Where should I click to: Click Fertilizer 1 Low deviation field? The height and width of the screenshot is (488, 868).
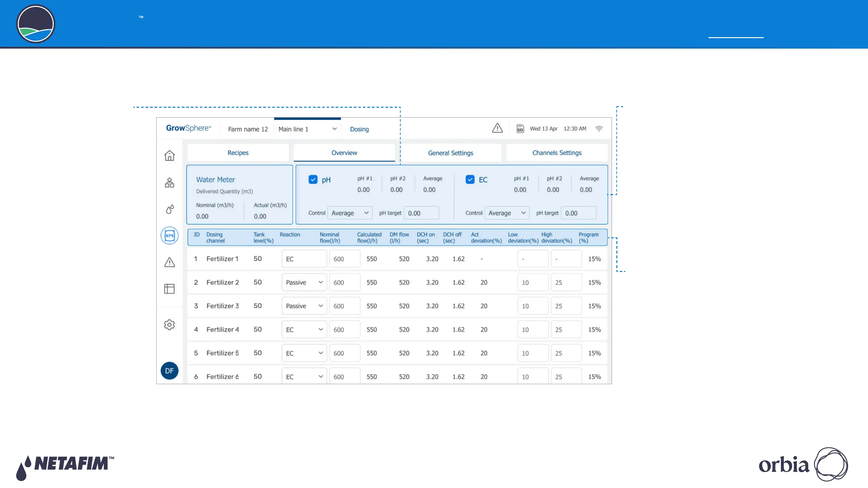pyautogui.click(x=533, y=259)
